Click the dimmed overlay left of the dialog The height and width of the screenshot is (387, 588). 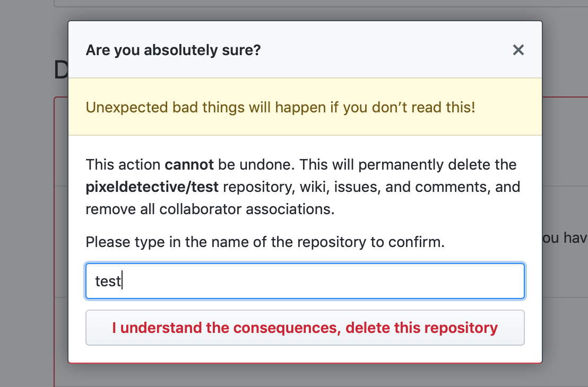pyautogui.click(x=34, y=225)
